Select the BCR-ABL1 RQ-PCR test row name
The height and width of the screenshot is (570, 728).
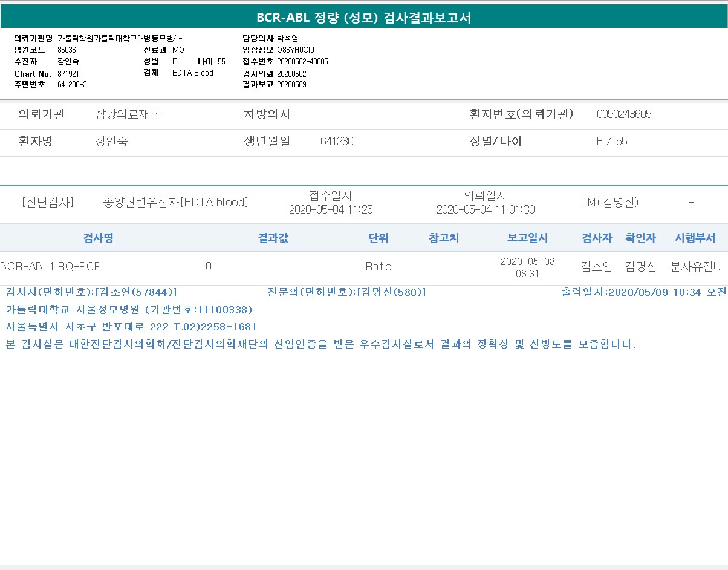[51, 267]
